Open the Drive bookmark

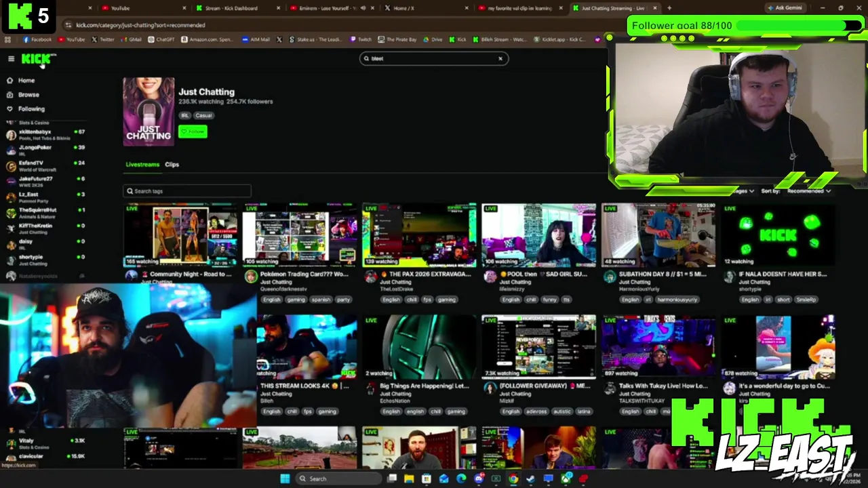pos(433,39)
